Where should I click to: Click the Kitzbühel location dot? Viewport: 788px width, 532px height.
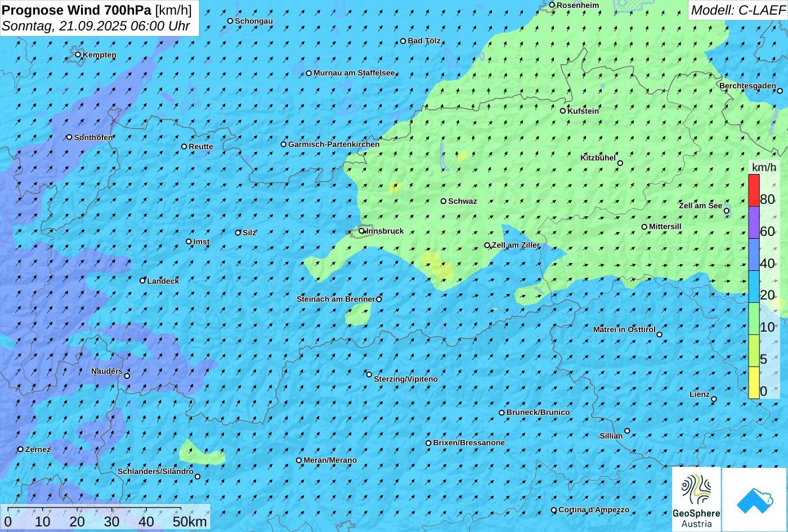click(620, 163)
